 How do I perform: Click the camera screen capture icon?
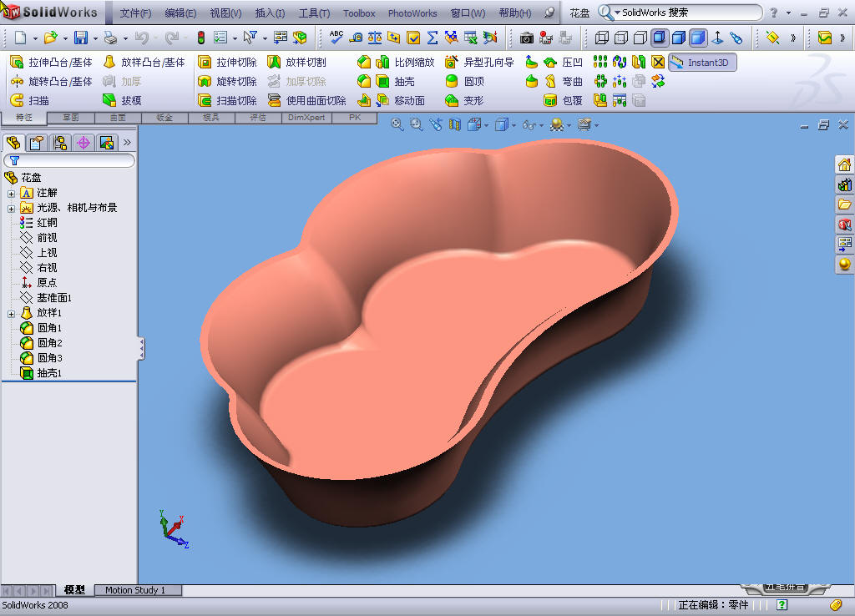(x=526, y=38)
